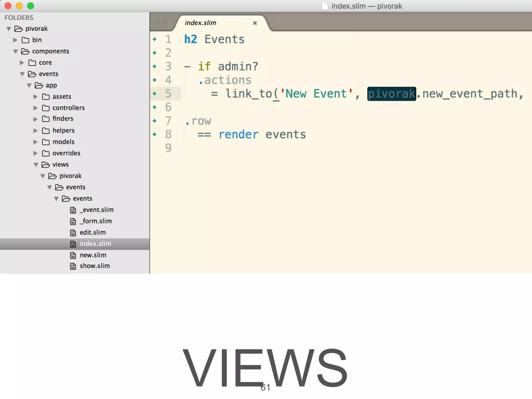Click the show.slim file icon
This screenshot has width=532, height=399.
tap(73, 266)
